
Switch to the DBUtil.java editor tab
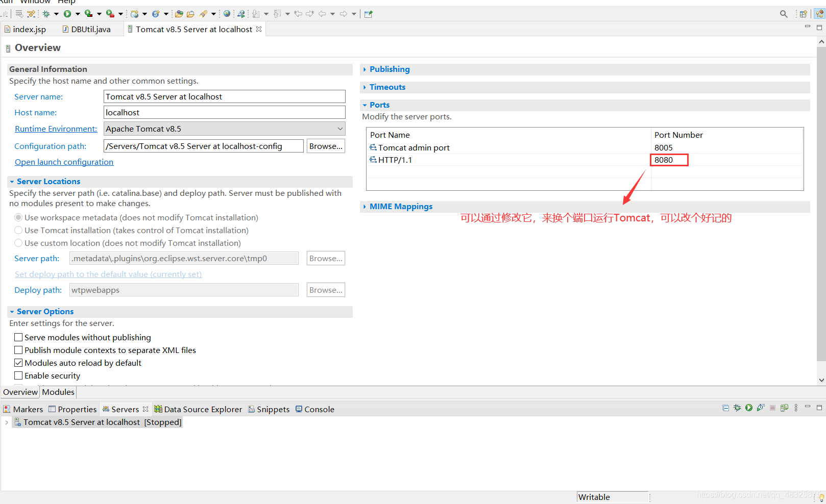pos(87,30)
